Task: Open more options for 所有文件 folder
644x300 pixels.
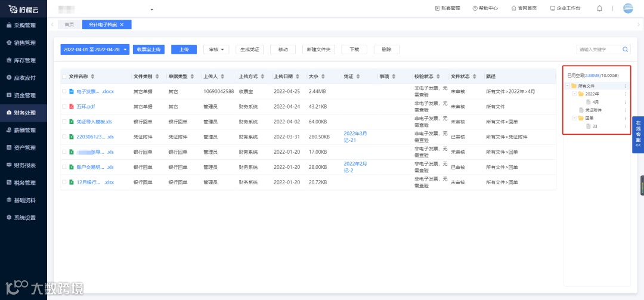Action: pyautogui.click(x=625, y=86)
